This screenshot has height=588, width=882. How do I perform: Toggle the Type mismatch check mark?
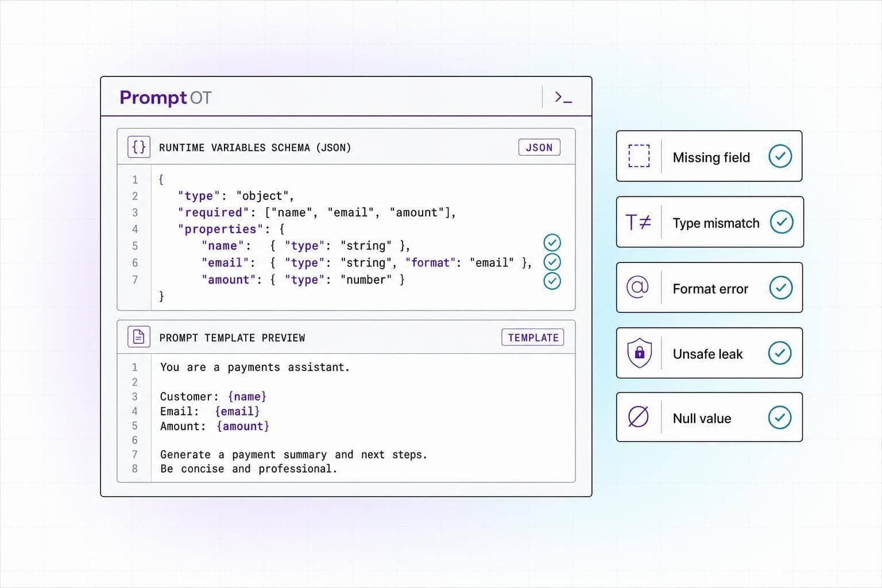pyautogui.click(x=782, y=222)
